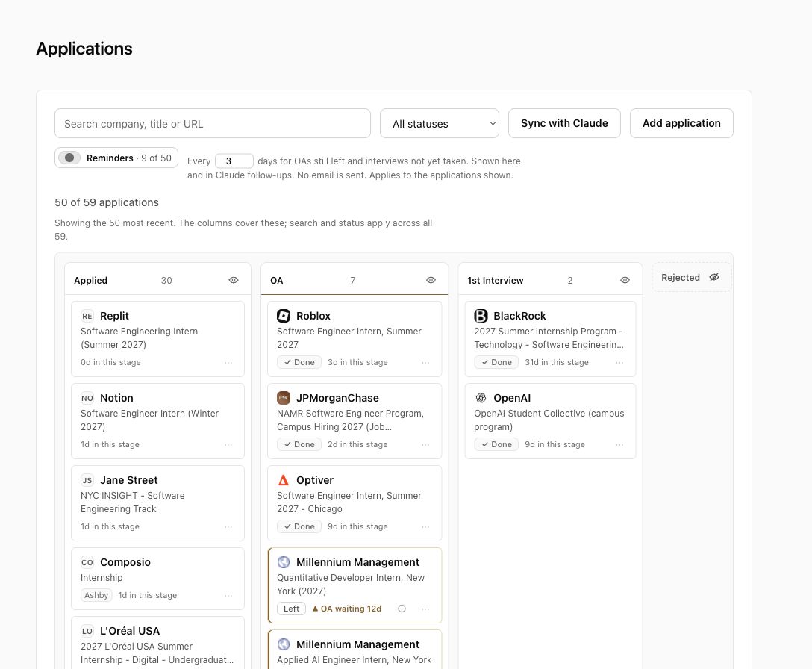The height and width of the screenshot is (669, 812).
Task: Open the more options menu on JPMorganChase card
Action: pos(425,444)
